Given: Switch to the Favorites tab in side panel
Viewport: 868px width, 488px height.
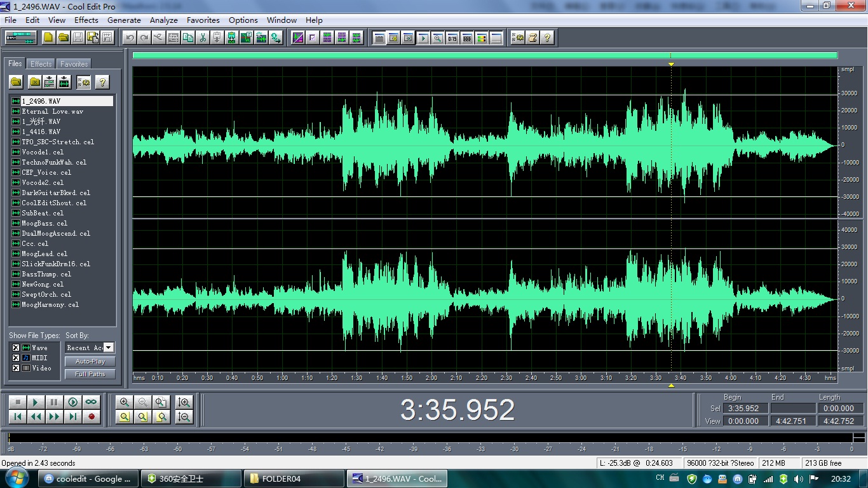Looking at the screenshot, I should click(74, 64).
